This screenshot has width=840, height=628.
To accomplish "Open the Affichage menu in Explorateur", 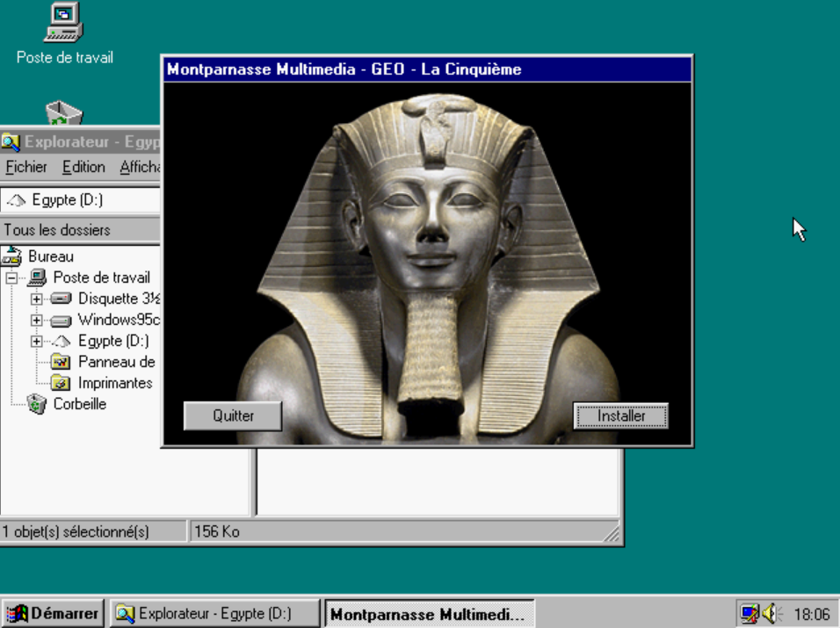I will [x=140, y=167].
